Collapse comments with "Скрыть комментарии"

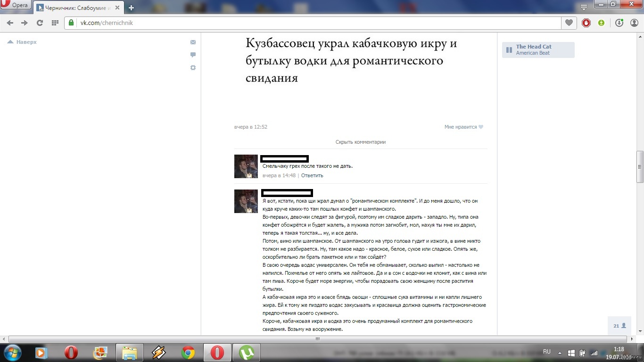click(360, 142)
